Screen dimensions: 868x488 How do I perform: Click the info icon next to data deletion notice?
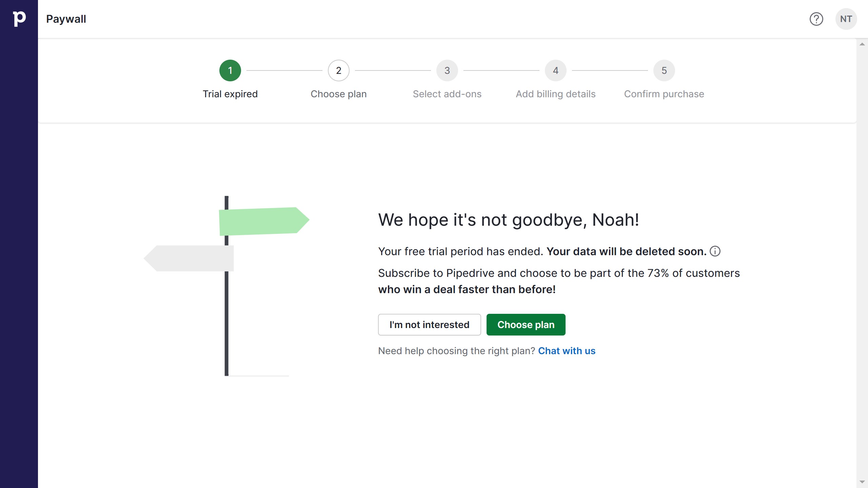click(x=715, y=251)
